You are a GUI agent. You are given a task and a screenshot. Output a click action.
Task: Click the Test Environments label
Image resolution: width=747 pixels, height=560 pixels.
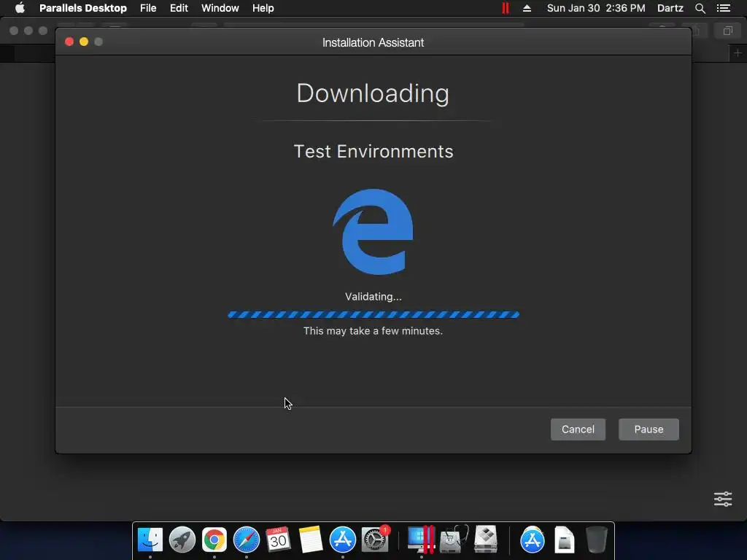click(373, 152)
